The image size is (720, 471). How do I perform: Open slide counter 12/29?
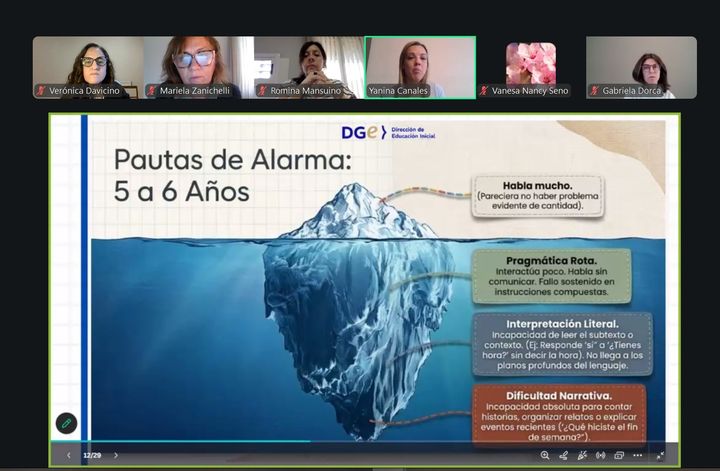point(92,455)
